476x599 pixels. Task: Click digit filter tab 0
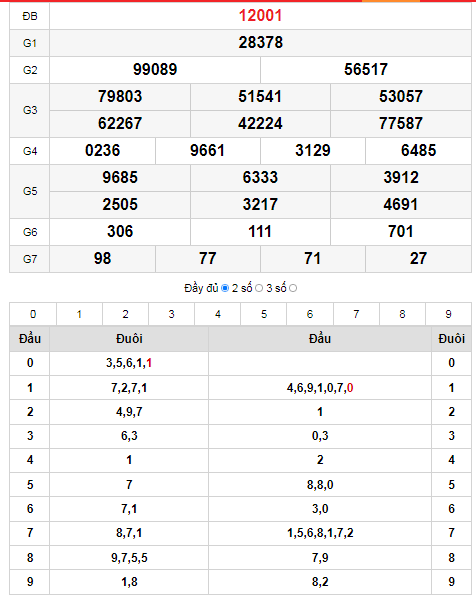tap(33, 314)
